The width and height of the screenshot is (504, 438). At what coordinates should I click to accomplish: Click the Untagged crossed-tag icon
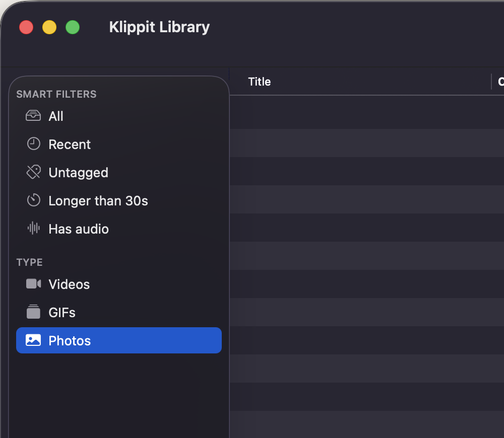click(33, 172)
